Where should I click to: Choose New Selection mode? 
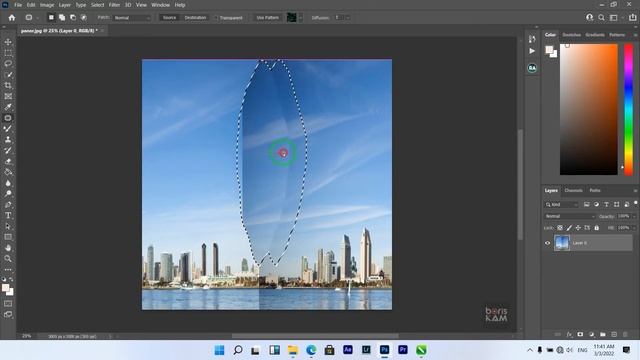[51, 18]
